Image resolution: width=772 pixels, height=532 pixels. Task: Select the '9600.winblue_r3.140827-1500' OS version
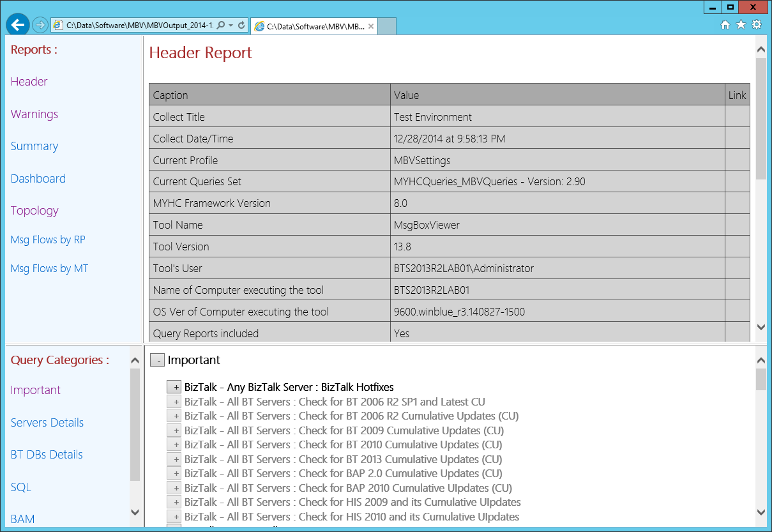pyautogui.click(x=557, y=312)
